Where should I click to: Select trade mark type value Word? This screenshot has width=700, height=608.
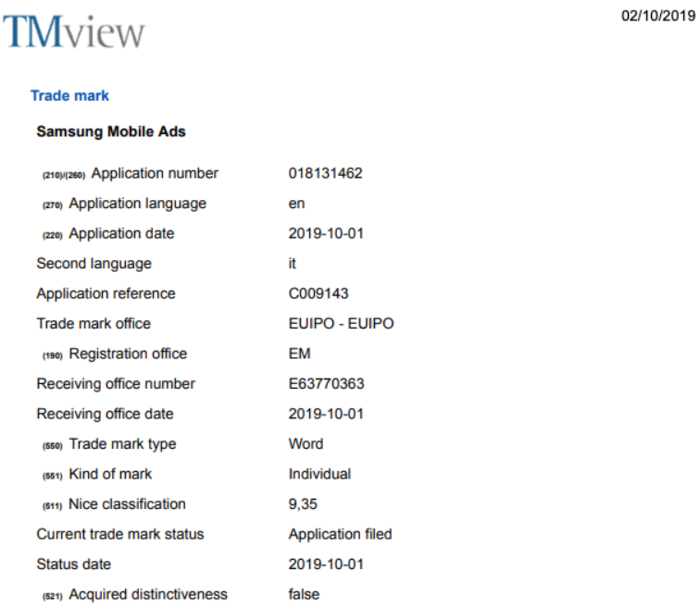coord(306,444)
